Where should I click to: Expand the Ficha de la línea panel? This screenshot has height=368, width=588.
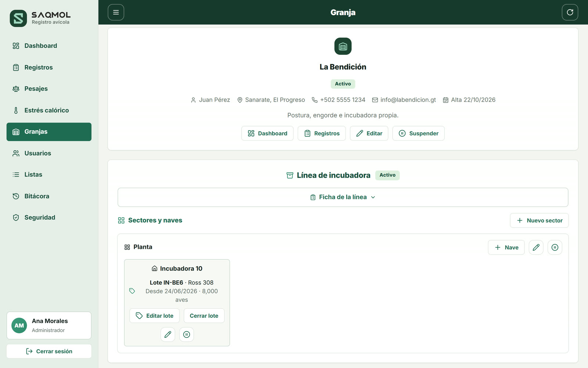click(x=343, y=197)
